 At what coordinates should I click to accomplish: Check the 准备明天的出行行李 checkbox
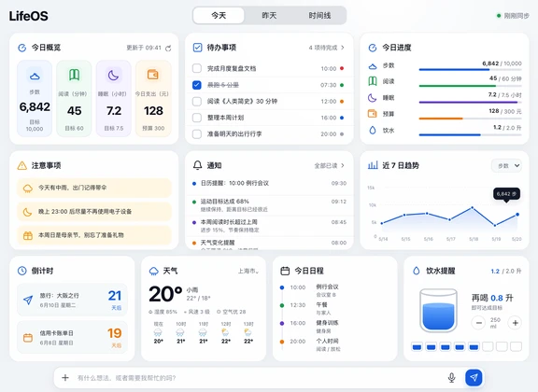click(197, 133)
